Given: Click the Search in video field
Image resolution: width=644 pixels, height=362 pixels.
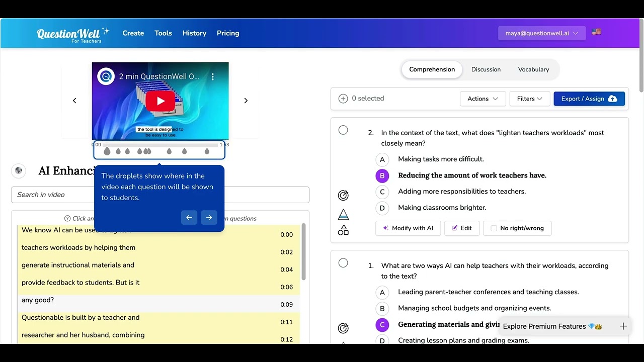Looking at the screenshot, I should pyautogui.click(x=160, y=195).
